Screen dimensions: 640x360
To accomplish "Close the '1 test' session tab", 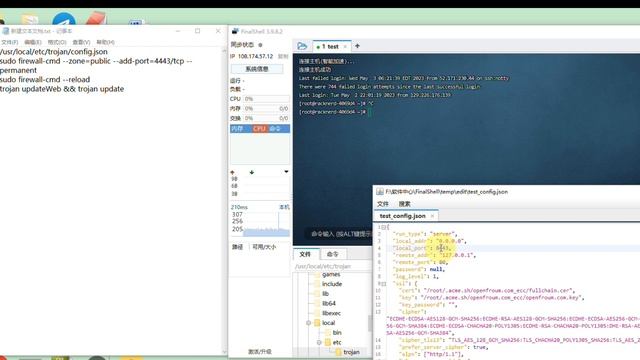I will click(345, 47).
